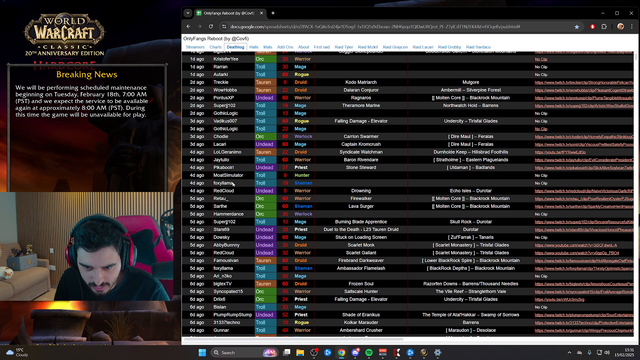Open the red extension icon in toolbar
640x360 pixels.
coord(592,27)
